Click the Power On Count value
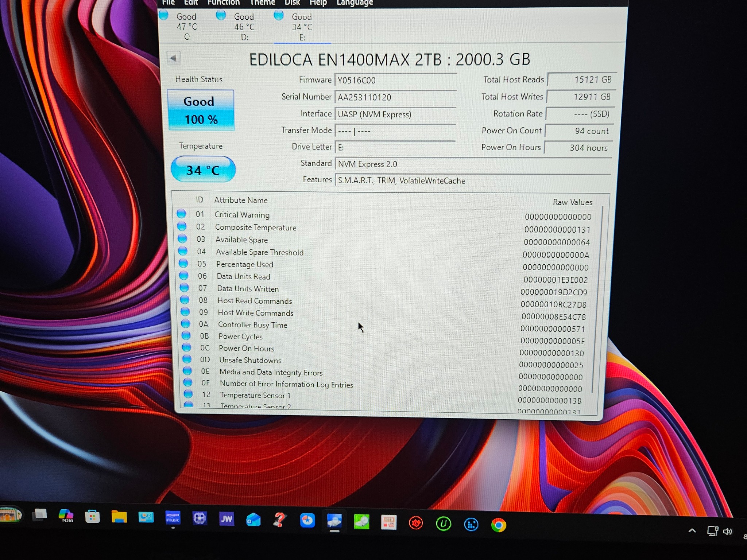The height and width of the screenshot is (560, 747). [579, 131]
